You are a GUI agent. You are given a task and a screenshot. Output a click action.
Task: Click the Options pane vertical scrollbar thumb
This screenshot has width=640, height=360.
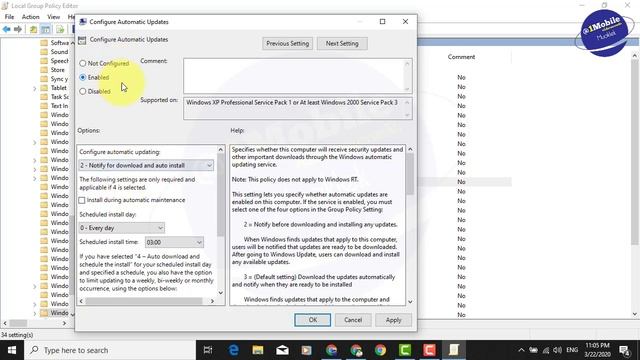click(221, 195)
